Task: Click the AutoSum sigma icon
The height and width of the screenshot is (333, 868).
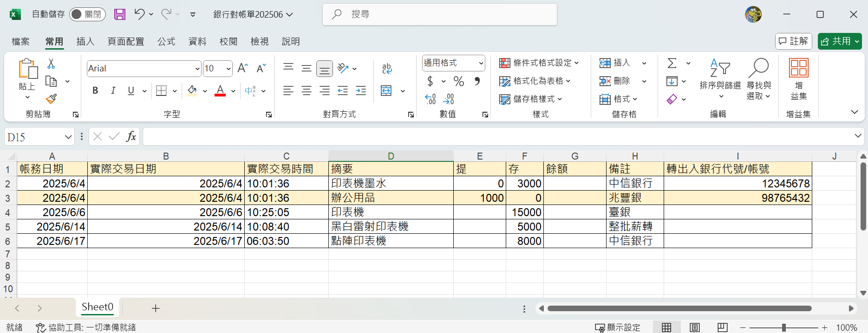Action: [x=672, y=63]
